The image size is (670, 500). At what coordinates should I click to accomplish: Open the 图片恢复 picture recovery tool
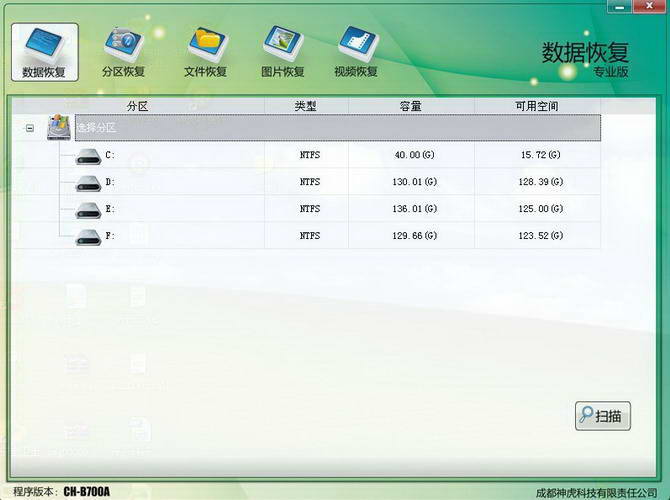point(282,52)
